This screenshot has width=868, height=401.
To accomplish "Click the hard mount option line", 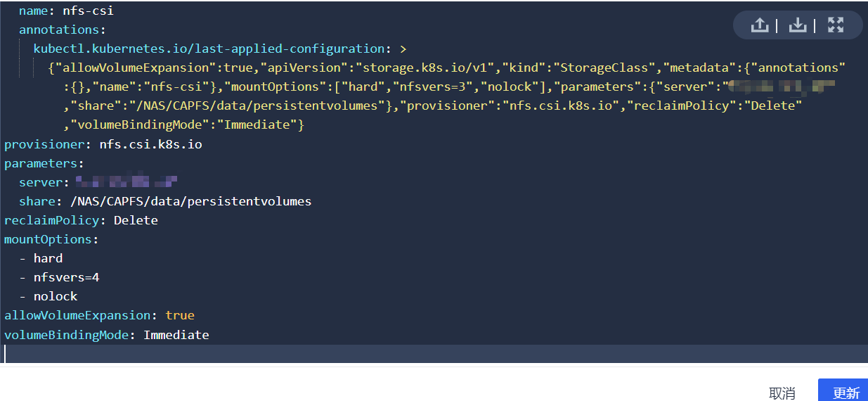I will click(x=48, y=258).
